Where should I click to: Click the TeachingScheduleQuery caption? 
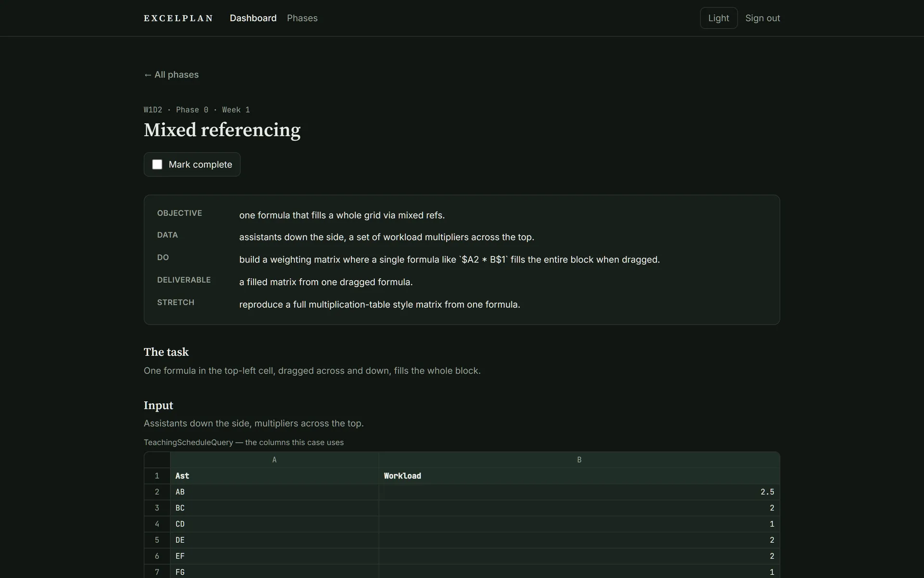point(244,443)
